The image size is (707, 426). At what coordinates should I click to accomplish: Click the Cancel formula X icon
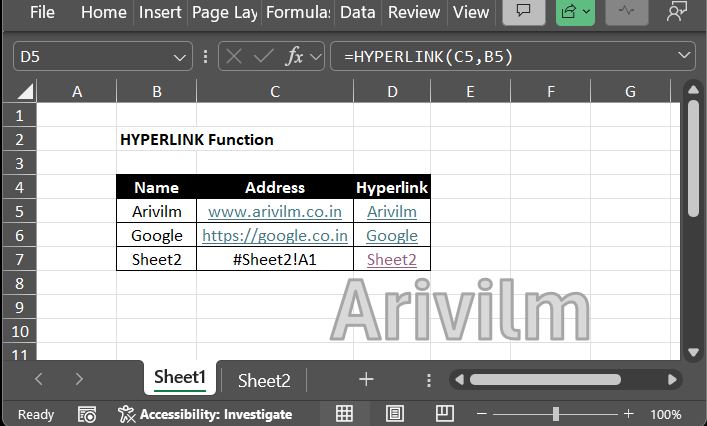pyautogui.click(x=235, y=57)
